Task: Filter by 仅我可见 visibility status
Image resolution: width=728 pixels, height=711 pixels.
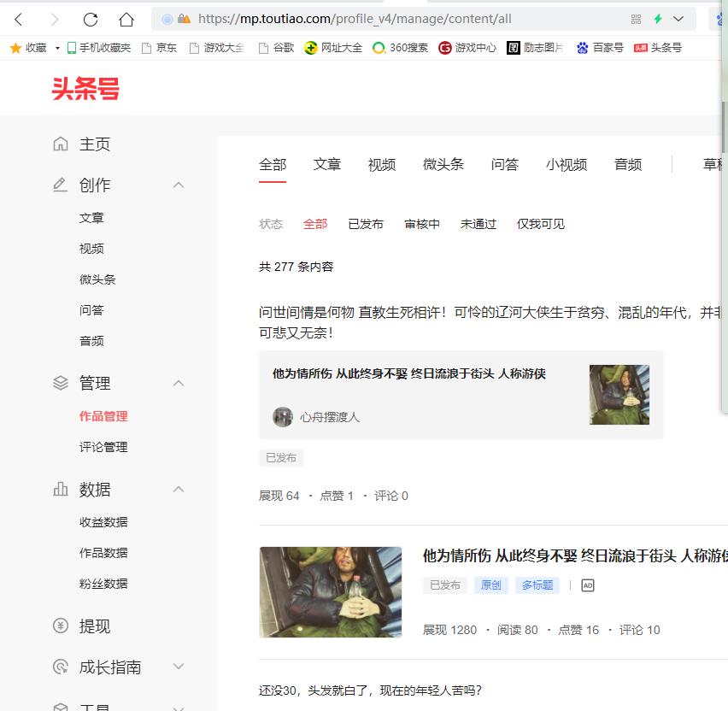Action: point(540,224)
